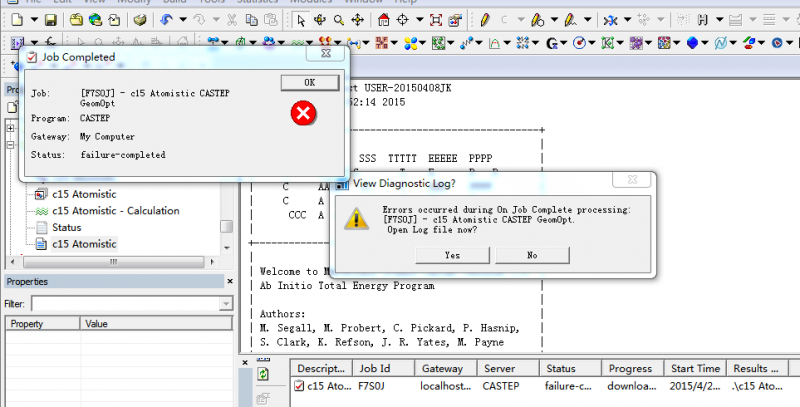Select the Sketch Atom pencil tool
This screenshot has height=407, width=800.
click(x=485, y=20)
